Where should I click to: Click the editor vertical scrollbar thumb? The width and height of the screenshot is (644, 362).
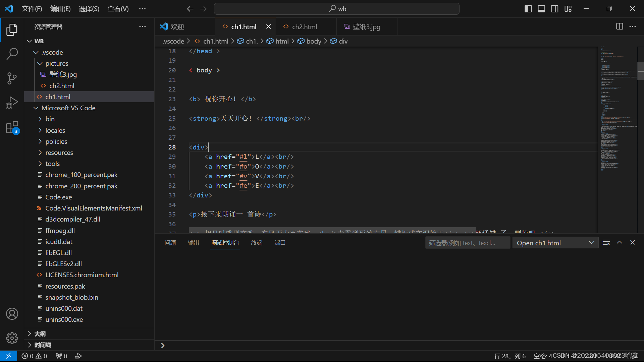point(640,71)
